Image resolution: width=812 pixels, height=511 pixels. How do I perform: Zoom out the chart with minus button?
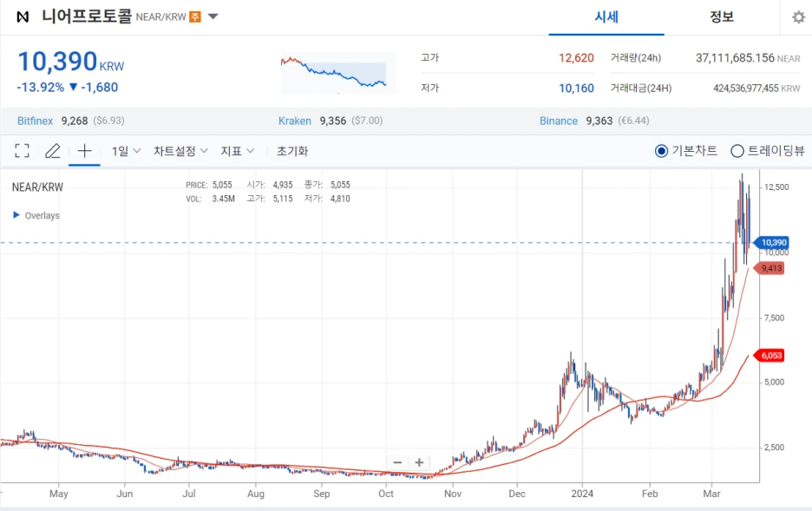point(397,462)
